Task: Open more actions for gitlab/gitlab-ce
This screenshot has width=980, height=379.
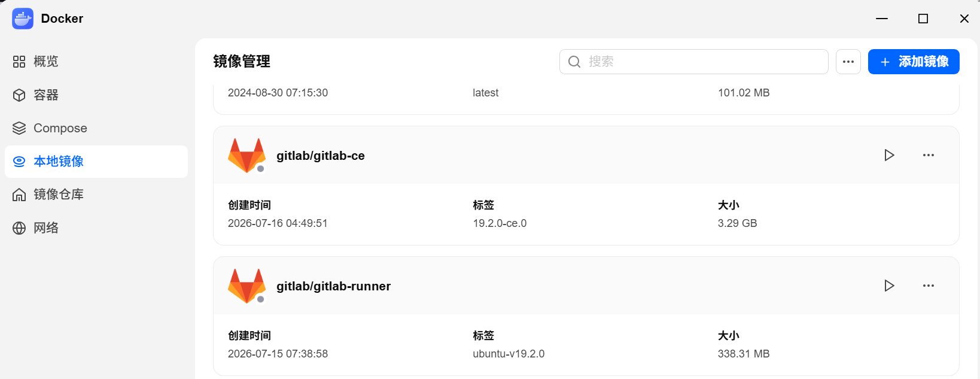Action: [x=929, y=155]
